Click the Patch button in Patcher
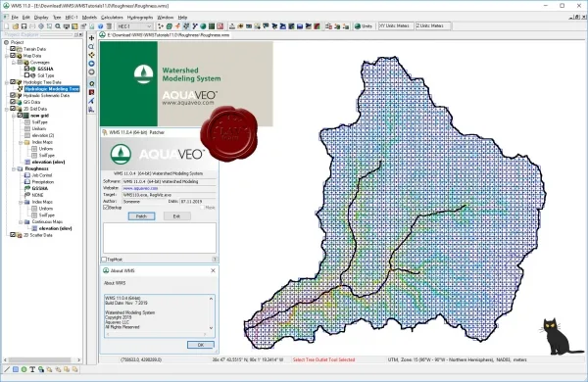Image resolution: width=588 pixels, height=382 pixels. pos(141,216)
